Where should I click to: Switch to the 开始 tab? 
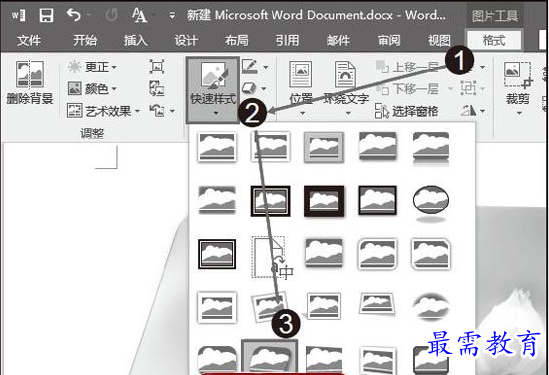85,41
